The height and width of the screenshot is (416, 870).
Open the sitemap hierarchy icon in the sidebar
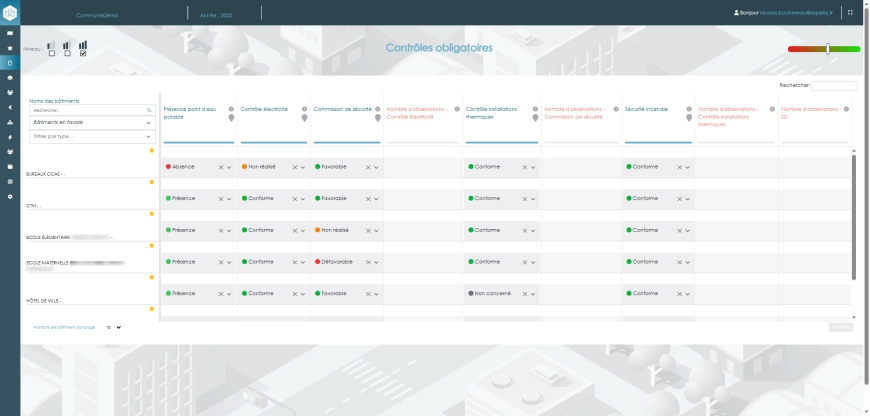click(10, 122)
